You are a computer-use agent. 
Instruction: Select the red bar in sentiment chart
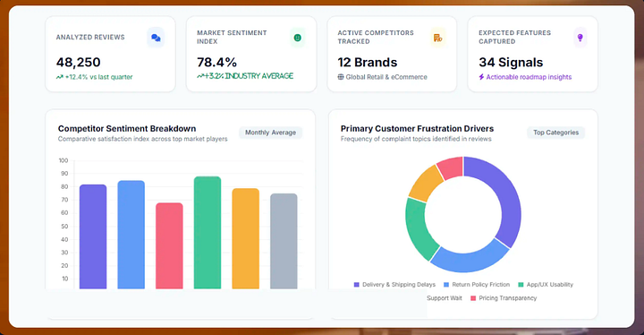(169, 245)
